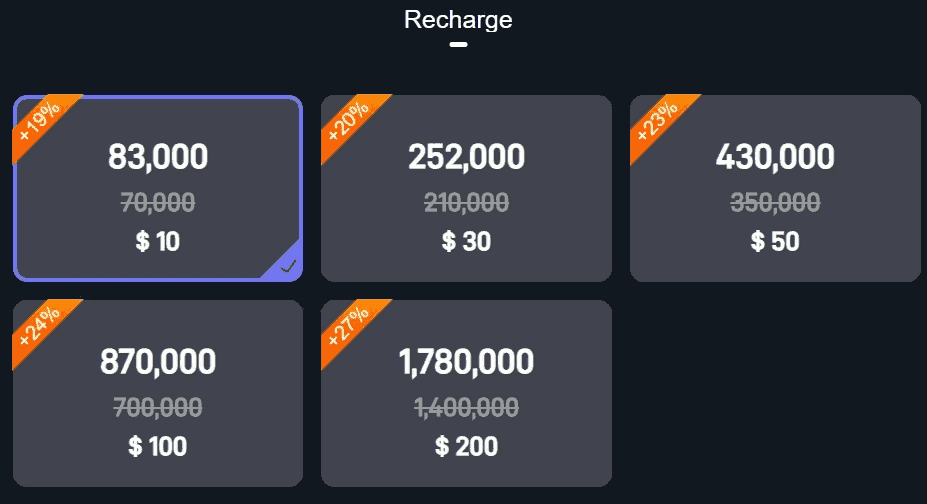927x504 pixels.
Task: Click the 83,000 coins amount
Action: pyautogui.click(x=158, y=157)
